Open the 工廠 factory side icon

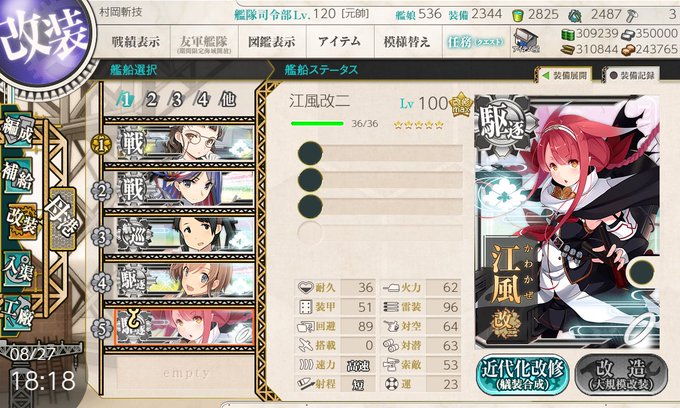[17, 313]
